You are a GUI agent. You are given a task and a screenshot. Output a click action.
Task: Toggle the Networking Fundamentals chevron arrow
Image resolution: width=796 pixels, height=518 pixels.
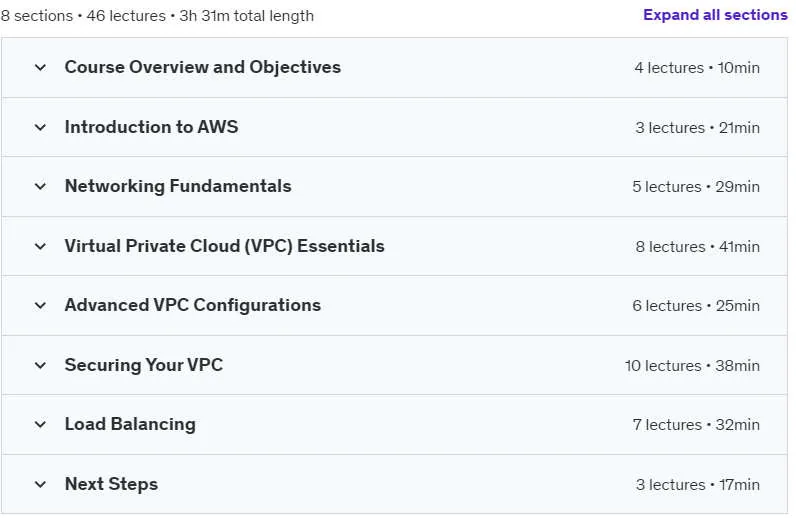pos(40,187)
